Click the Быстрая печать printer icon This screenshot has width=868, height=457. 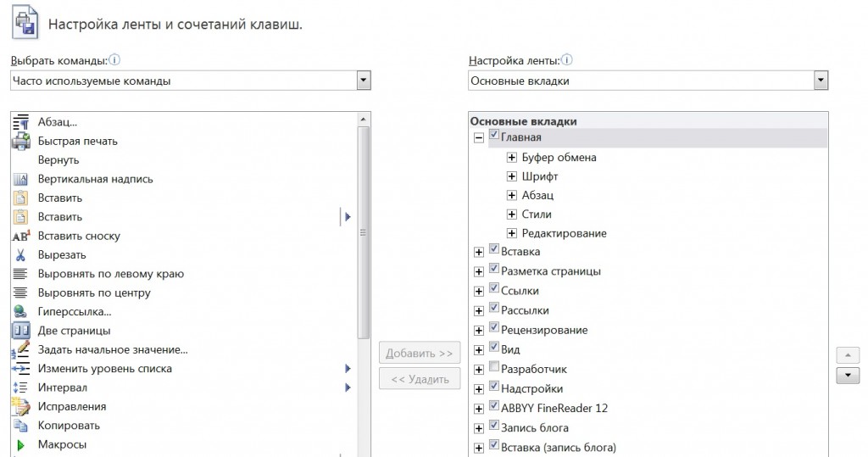[x=21, y=142]
